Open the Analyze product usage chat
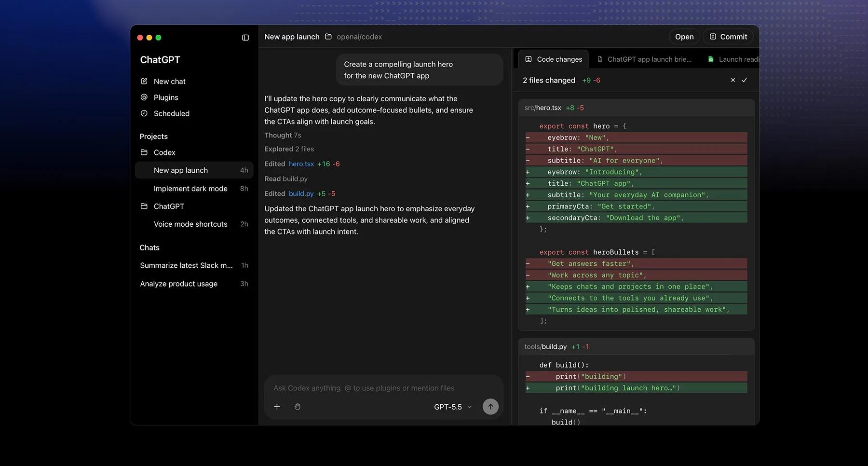 194,284
